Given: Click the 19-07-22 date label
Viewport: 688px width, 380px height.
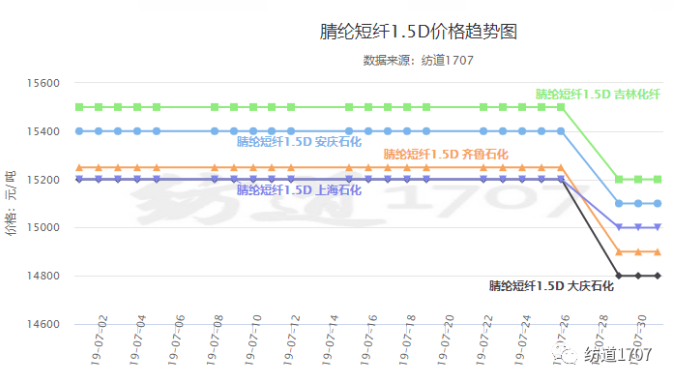Looking at the screenshot, I should click(484, 340).
